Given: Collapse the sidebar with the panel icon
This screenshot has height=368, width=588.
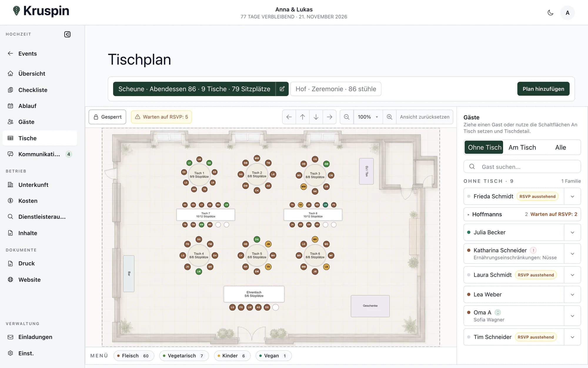Looking at the screenshot, I should 67,34.
